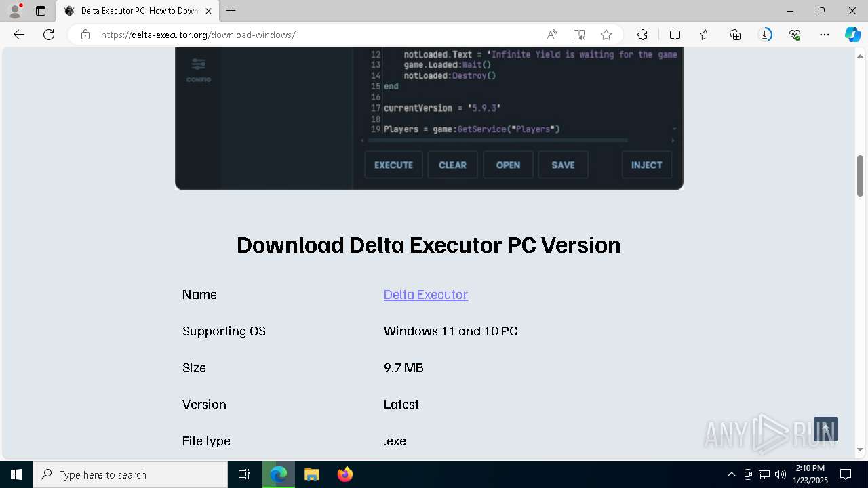The height and width of the screenshot is (488, 868).
Task: Open the clock showing 2:10 PM
Action: tap(810, 474)
